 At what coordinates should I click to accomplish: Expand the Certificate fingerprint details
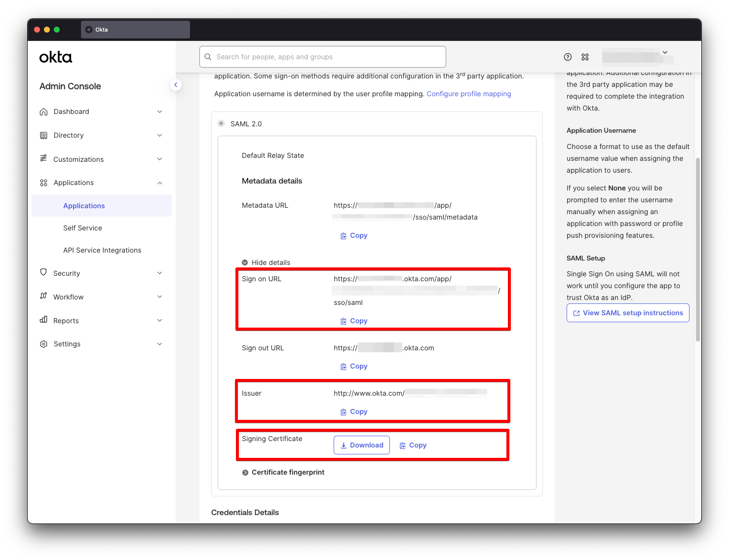pos(245,472)
